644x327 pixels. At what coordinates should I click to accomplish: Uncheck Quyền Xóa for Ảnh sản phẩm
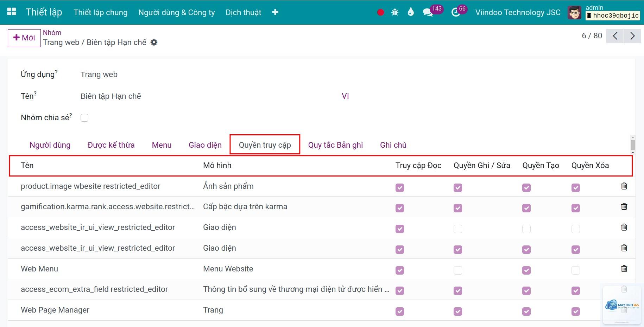576,188
